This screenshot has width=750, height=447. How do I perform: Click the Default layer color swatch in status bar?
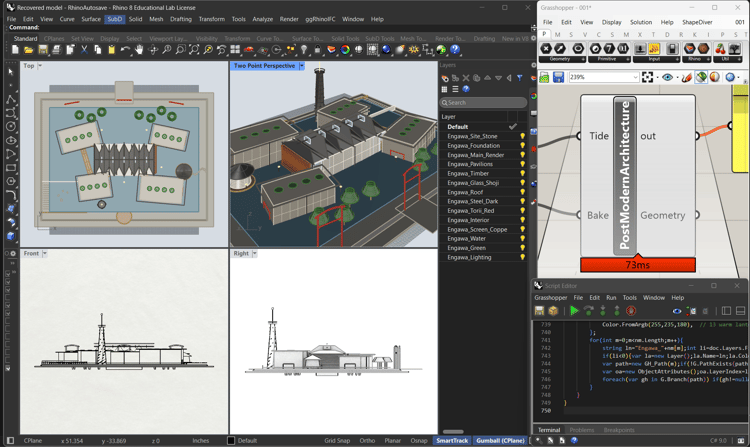tap(231, 440)
